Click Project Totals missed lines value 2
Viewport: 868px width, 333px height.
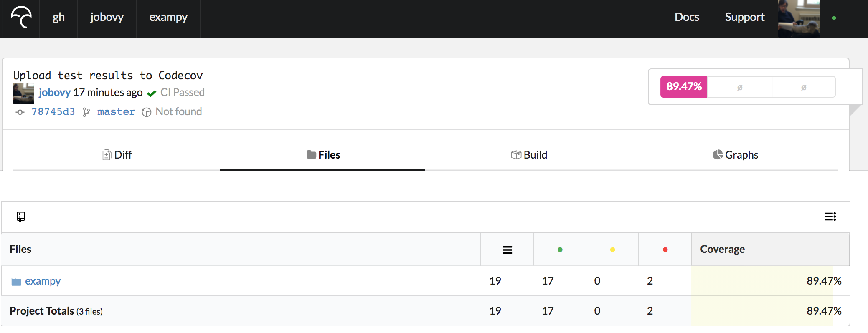coord(650,311)
